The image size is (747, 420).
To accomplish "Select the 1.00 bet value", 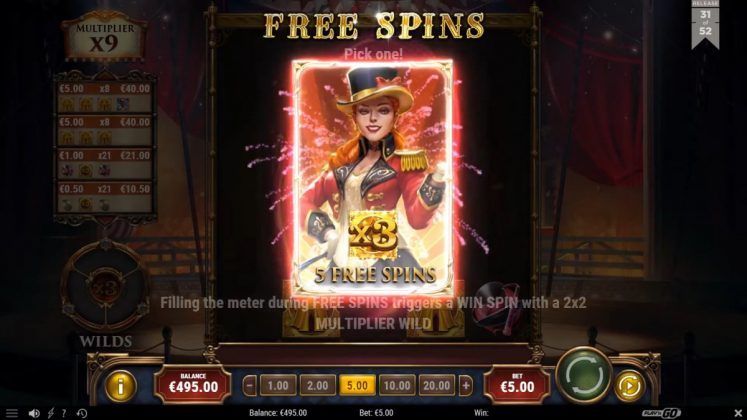I will point(278,385).
